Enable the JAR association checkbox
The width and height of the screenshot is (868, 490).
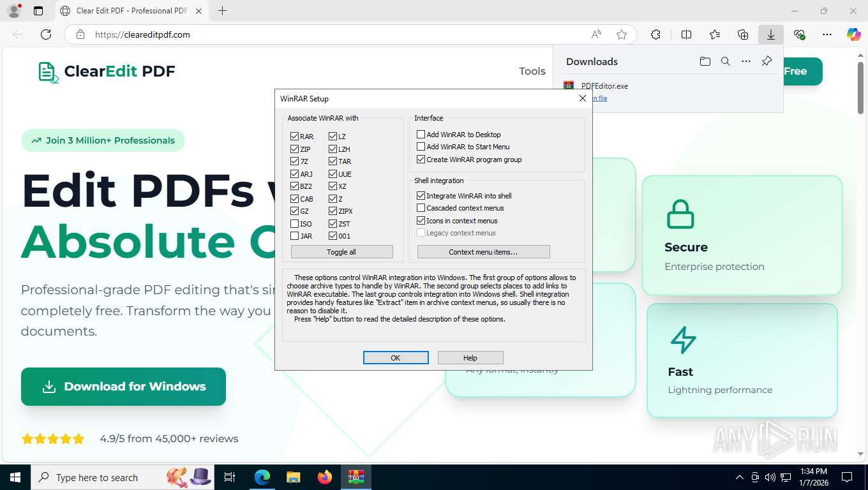tap(294, 236)
